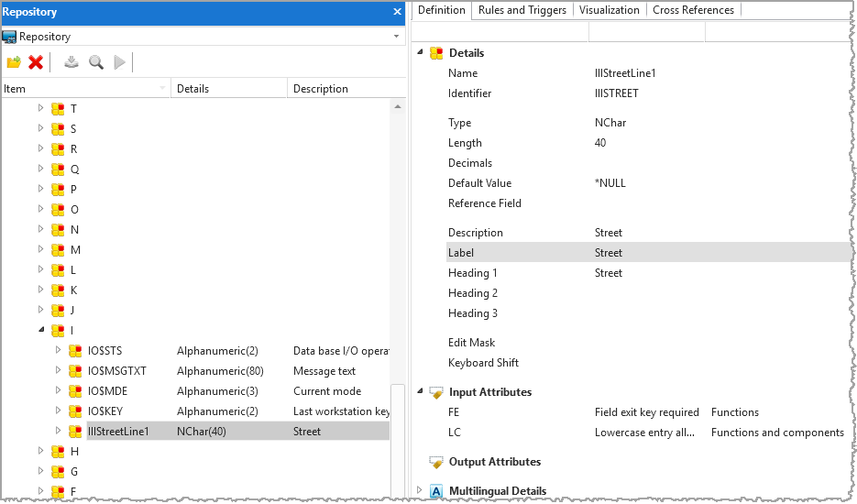The width and height of the screenshot is (857, 504).
Task: Collapse the I folder in the tree
Action: [x=40, y=330]
